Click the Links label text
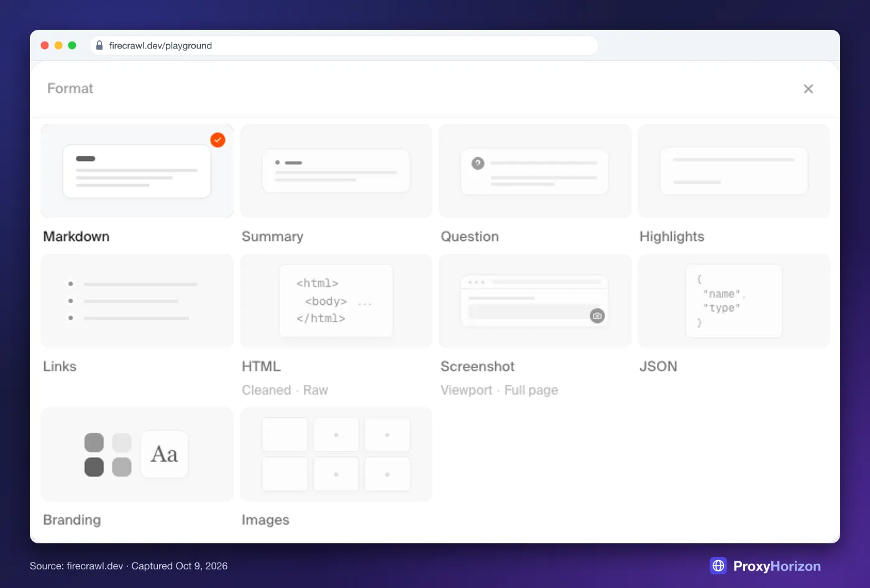870x588 pixels. [60, 366]
